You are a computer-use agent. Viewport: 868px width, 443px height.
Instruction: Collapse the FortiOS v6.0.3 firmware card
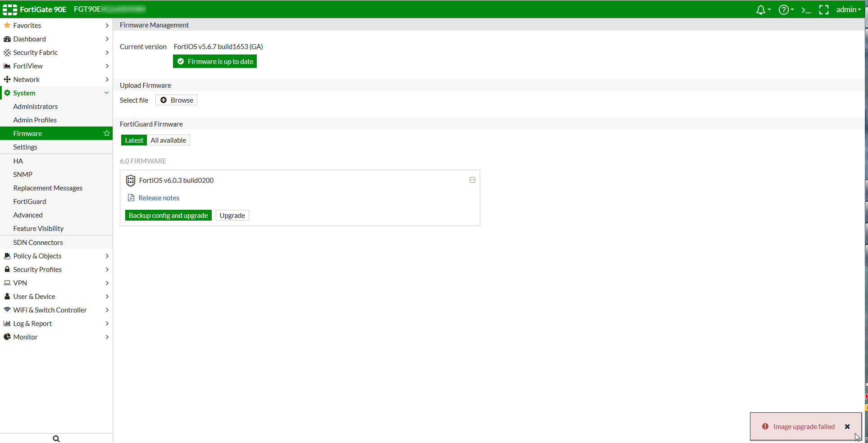pos(473,180)
